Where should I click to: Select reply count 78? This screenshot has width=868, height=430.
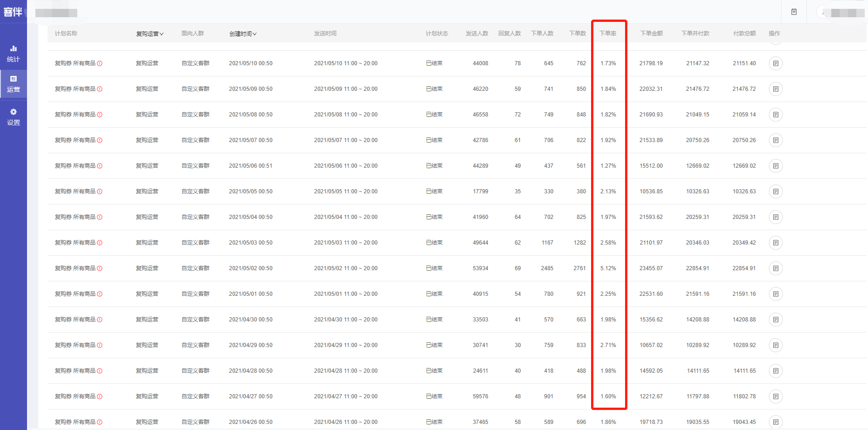click(518, 63)
